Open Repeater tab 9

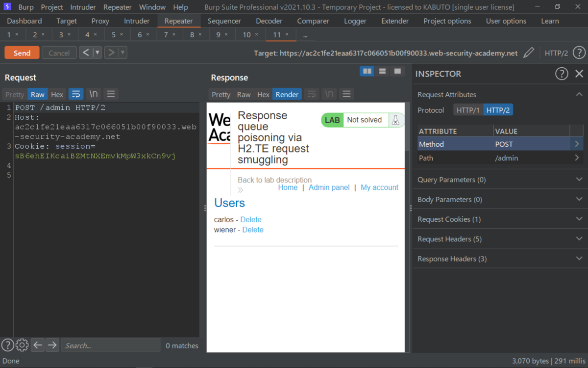pos(221,35)
